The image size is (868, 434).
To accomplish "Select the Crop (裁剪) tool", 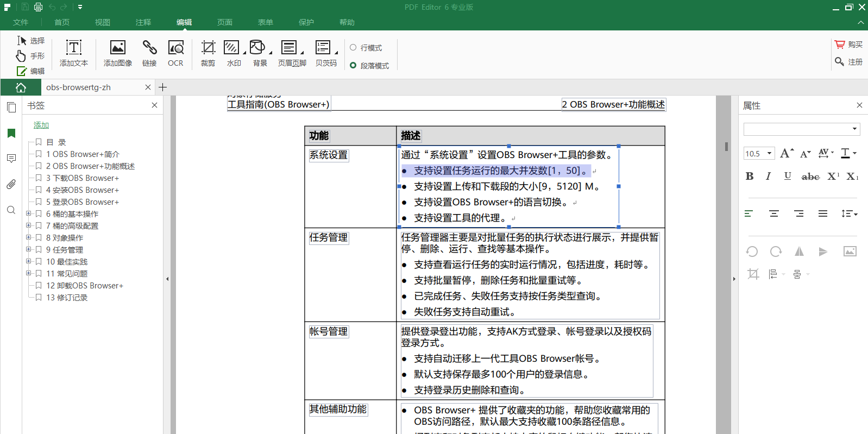I will pos(208,53).
